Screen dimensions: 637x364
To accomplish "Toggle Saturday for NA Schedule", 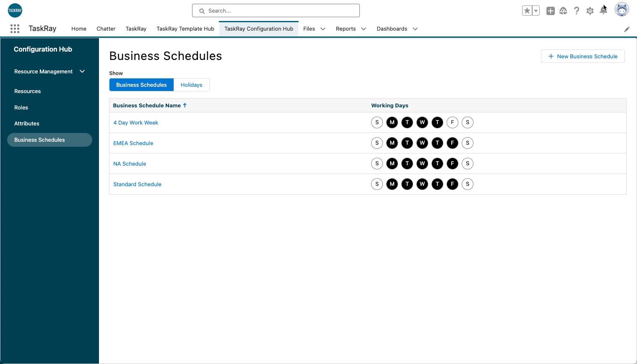I will pos(468,164).
